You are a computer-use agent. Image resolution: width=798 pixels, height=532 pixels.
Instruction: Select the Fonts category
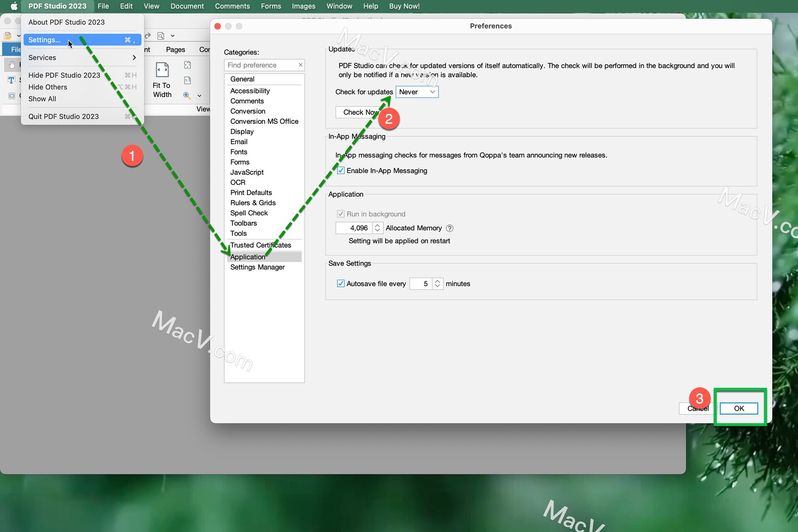coord(264,152)
